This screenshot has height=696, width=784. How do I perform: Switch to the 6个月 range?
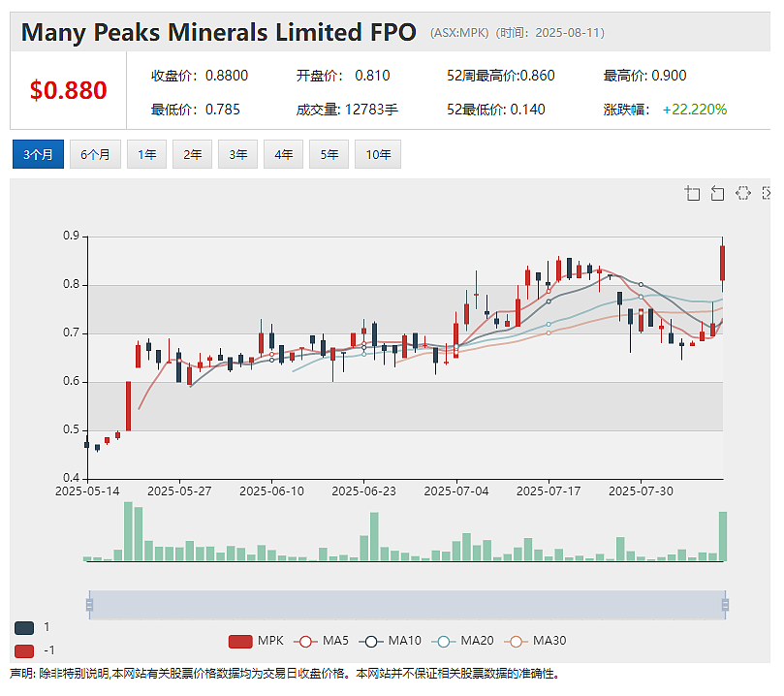95,154
